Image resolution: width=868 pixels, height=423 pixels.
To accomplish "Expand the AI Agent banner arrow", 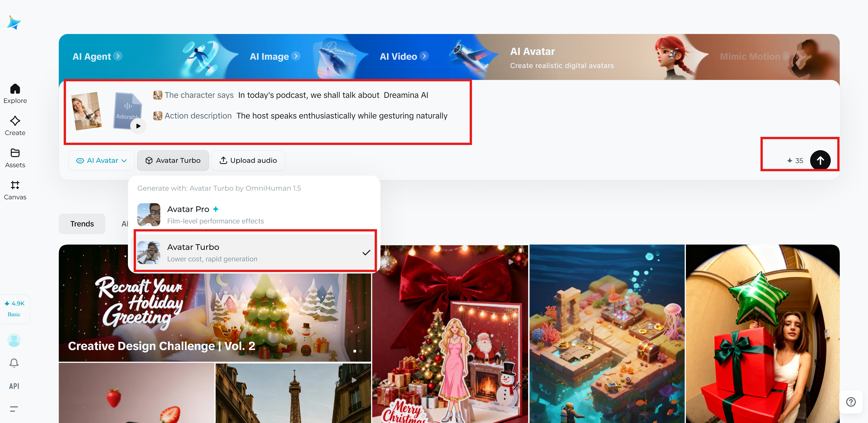I will [x=118, y=56].
